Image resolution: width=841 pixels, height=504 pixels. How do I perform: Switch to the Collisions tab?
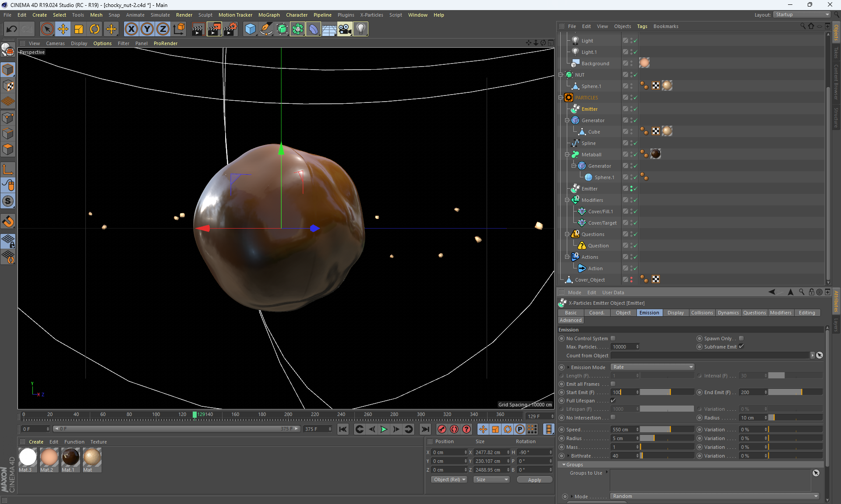(x=702, y=313)
